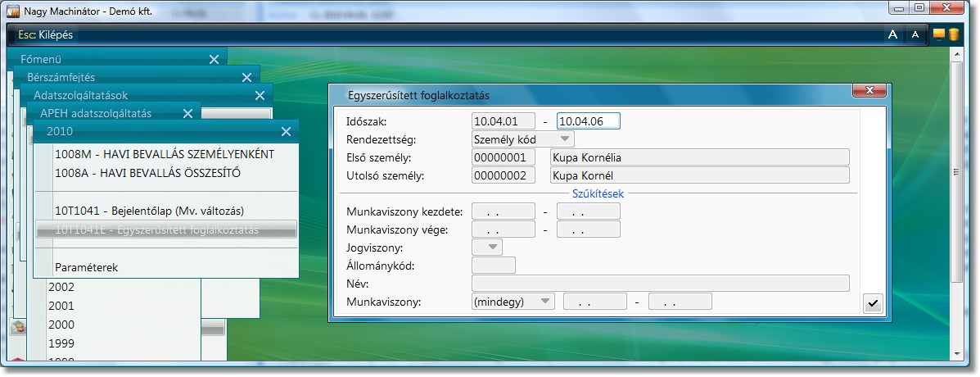Close the Egyszerűsített foglalkoztatás dialog
Image resolution: width=980 pixels, height=377 pixels.
(x=869, y=91)
